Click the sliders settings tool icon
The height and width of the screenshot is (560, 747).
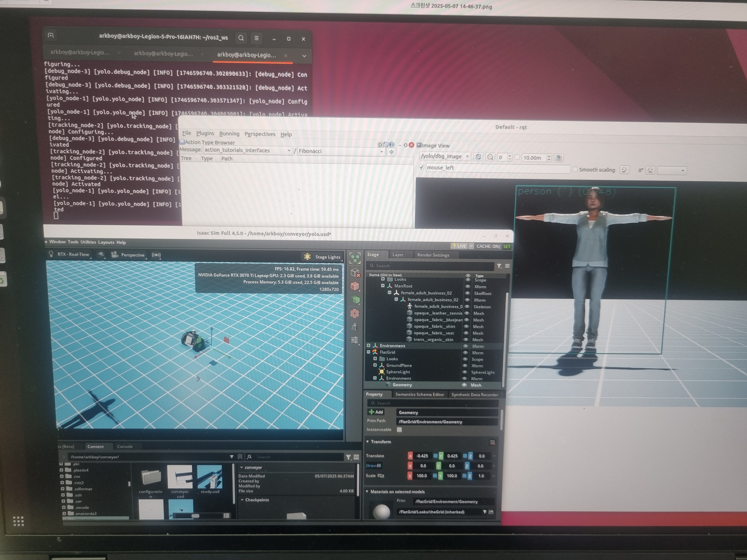point(354,340)
